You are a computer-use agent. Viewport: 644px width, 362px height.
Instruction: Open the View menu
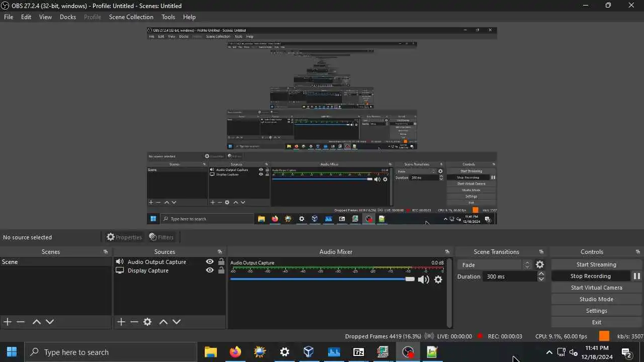(45, 17)
